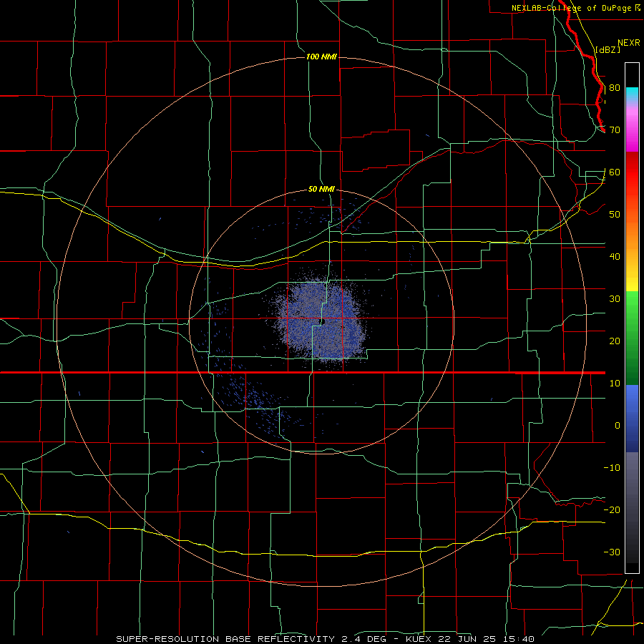
Task: Click the 20 dBZ scale value
Action: pos(615,341)
